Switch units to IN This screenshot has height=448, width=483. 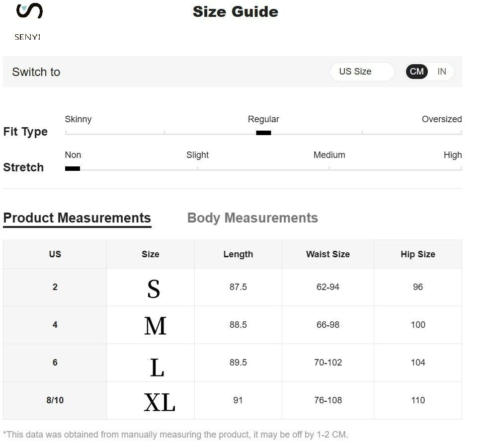442,72
